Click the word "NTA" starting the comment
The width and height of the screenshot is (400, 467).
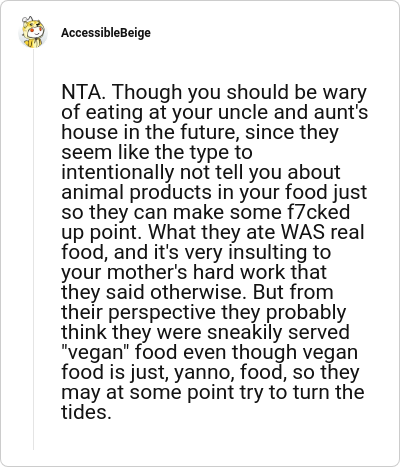(x=82, y=92)
